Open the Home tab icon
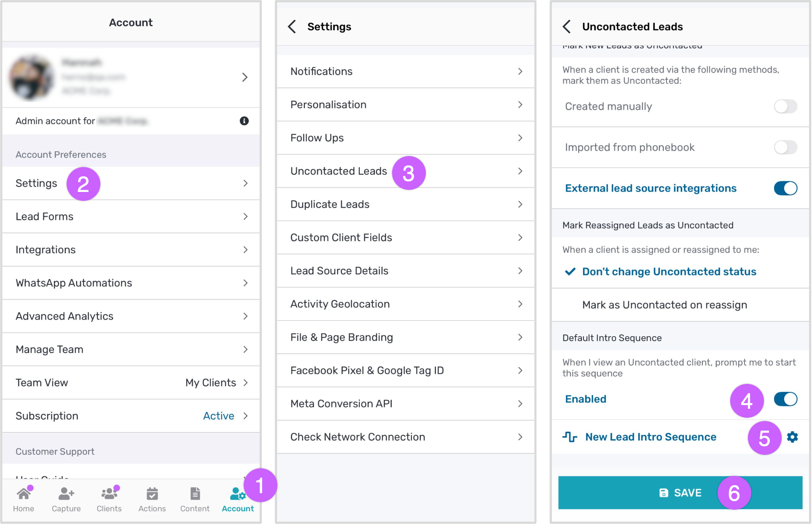 [24, 493]
